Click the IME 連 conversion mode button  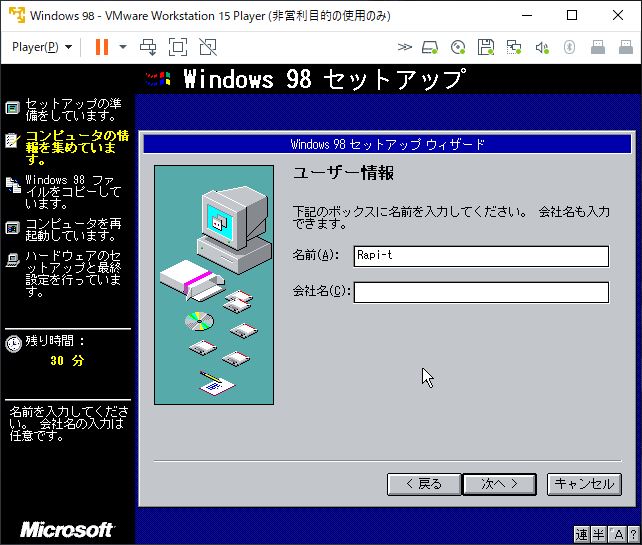coord(581,534)
